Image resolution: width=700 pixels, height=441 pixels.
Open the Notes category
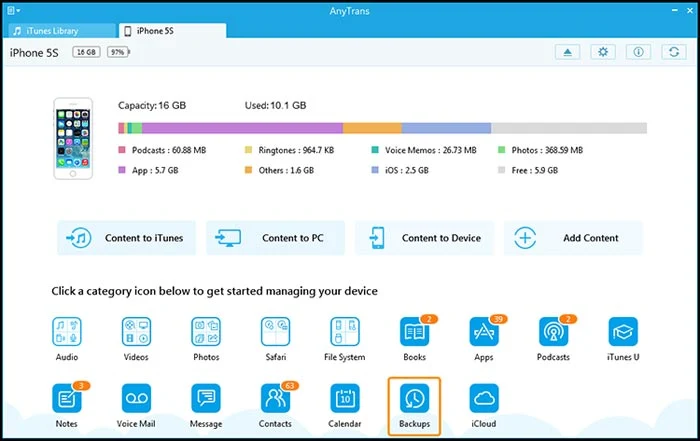point(67,398)
